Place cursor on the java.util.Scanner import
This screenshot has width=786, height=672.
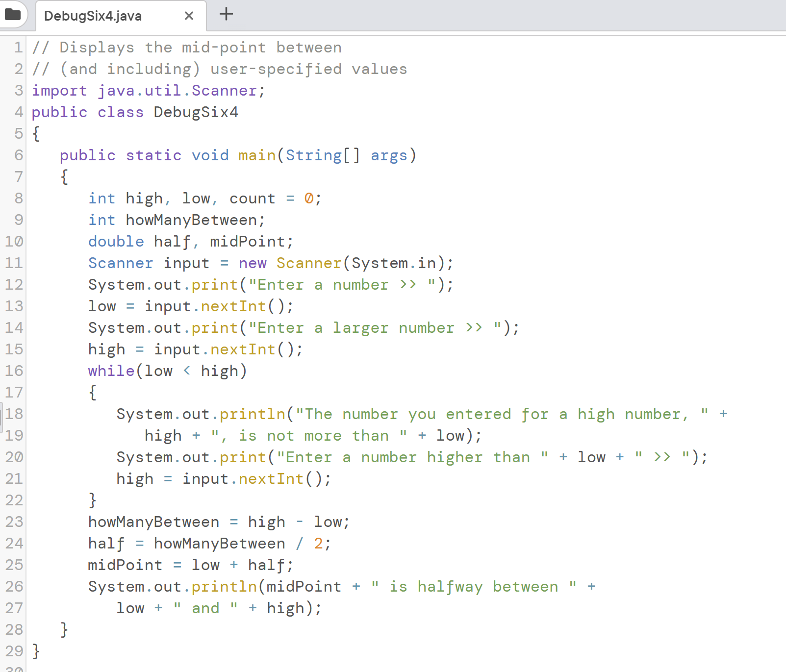(179, 90)
